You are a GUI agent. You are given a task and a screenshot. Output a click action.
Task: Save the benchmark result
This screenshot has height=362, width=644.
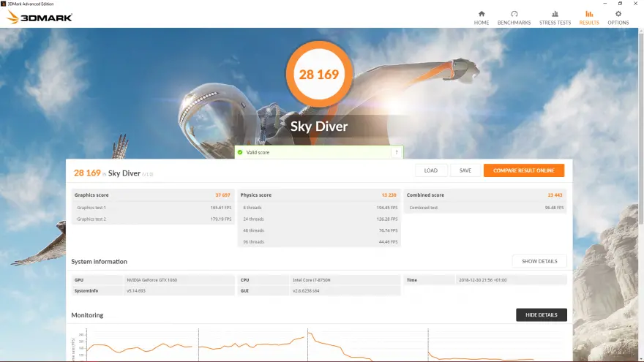[465, 170]
